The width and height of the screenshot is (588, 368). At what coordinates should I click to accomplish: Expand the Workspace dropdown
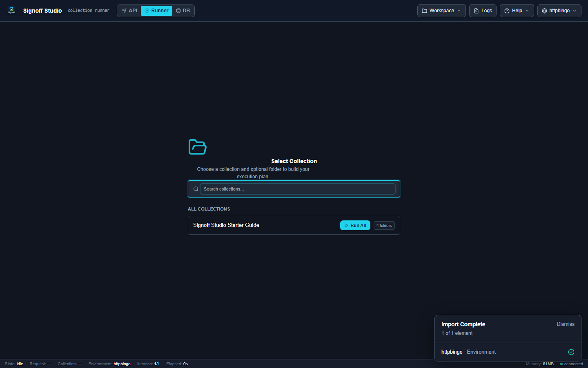point(441,11)
